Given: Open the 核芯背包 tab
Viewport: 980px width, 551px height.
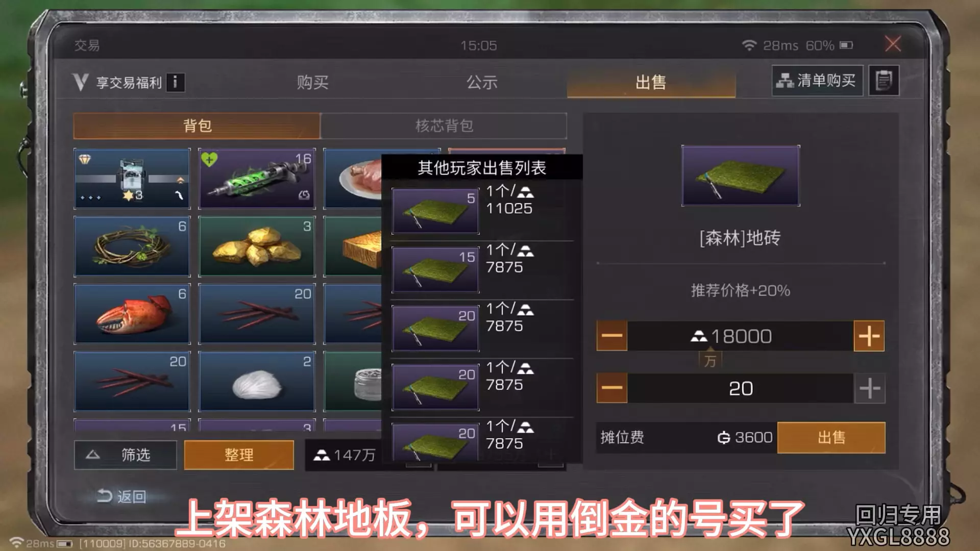Looking at the screenshot, I should [x=444, y=126].
